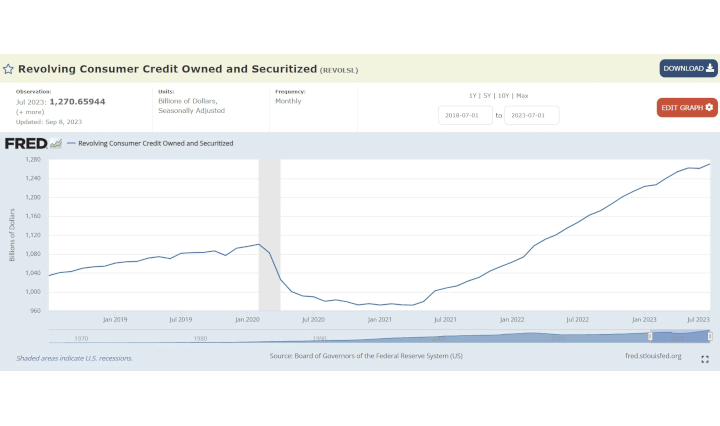Select the 5Y date range
This screenshot has width=720, height=426.
pos(487,95)
